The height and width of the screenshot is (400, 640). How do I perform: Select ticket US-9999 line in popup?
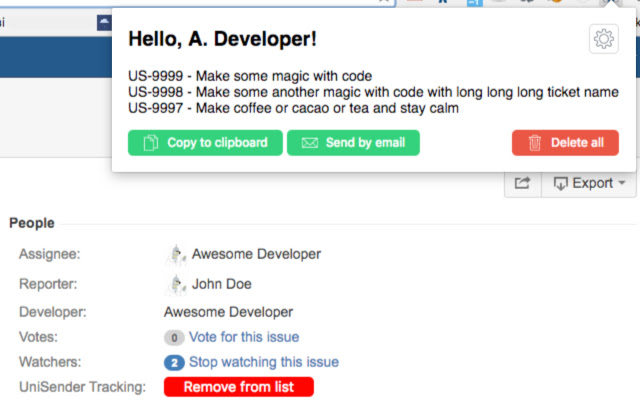point(250,76)
